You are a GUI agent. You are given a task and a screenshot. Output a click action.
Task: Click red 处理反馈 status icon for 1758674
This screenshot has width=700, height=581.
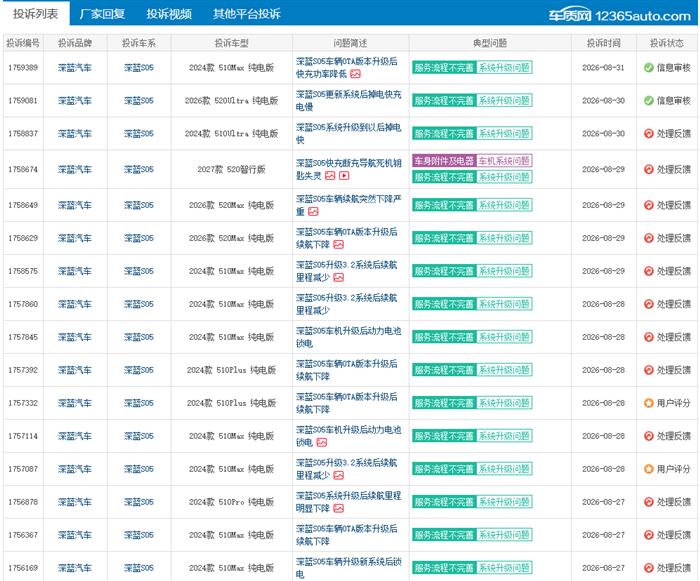(x=649, y=170)
